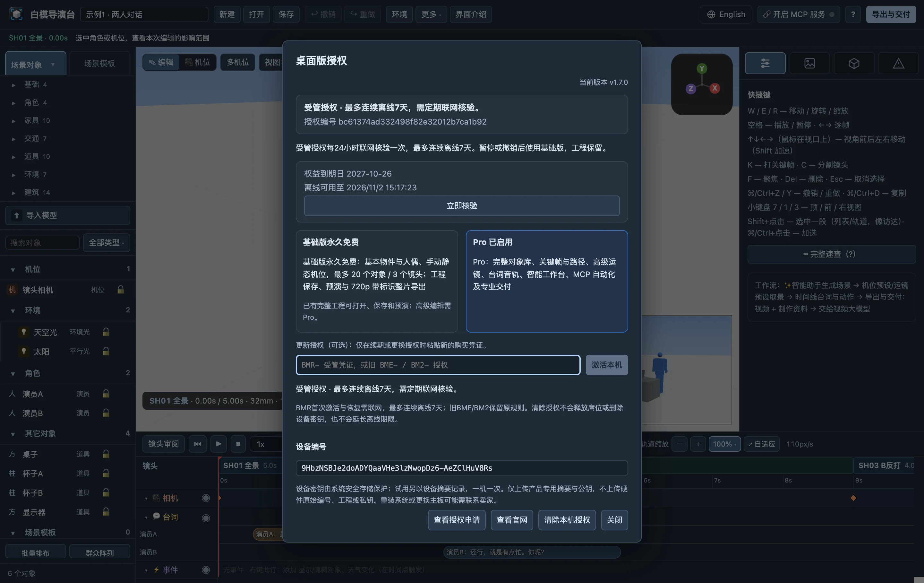
Task: Collapse the 机位 group in object list
Action: coord(13,270)
